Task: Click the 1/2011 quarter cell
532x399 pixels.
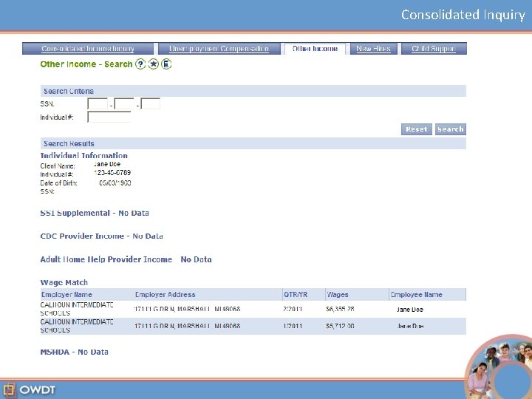Action: coord(293,326)
